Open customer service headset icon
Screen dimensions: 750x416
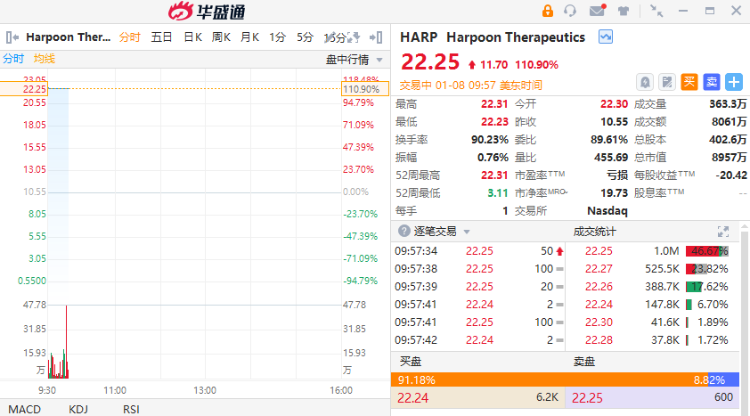click(x=571, y=11)
